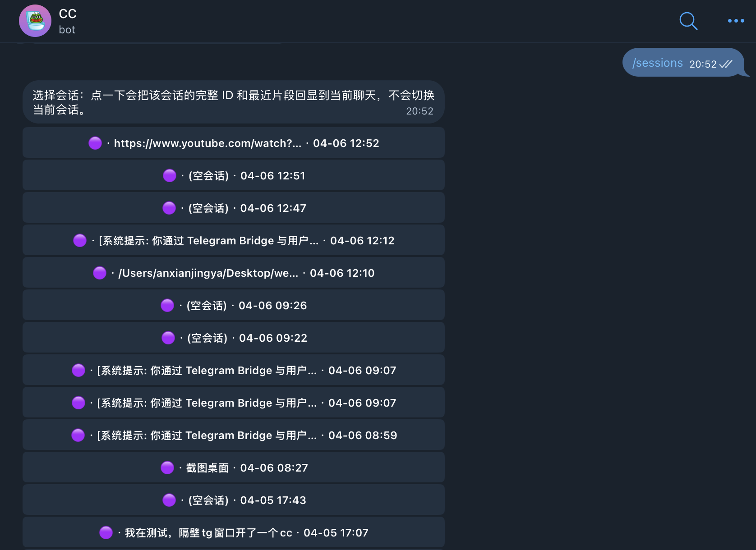Screen dimensions: 756x550
Task: Select empty session dated 04-06 12:51
Action: 234,175
